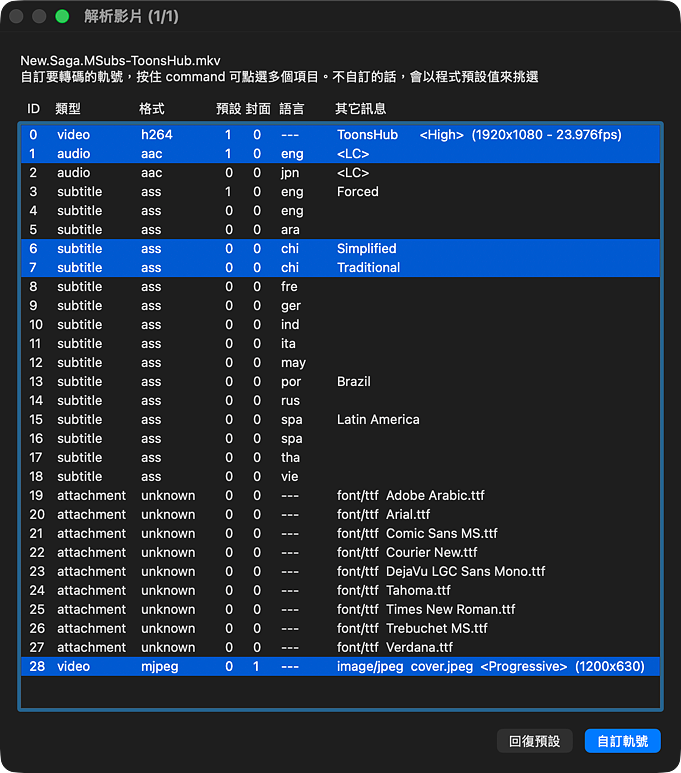Select the Japanese audio track row
Screen dimensions: 681x773
[x=340, y=173]
